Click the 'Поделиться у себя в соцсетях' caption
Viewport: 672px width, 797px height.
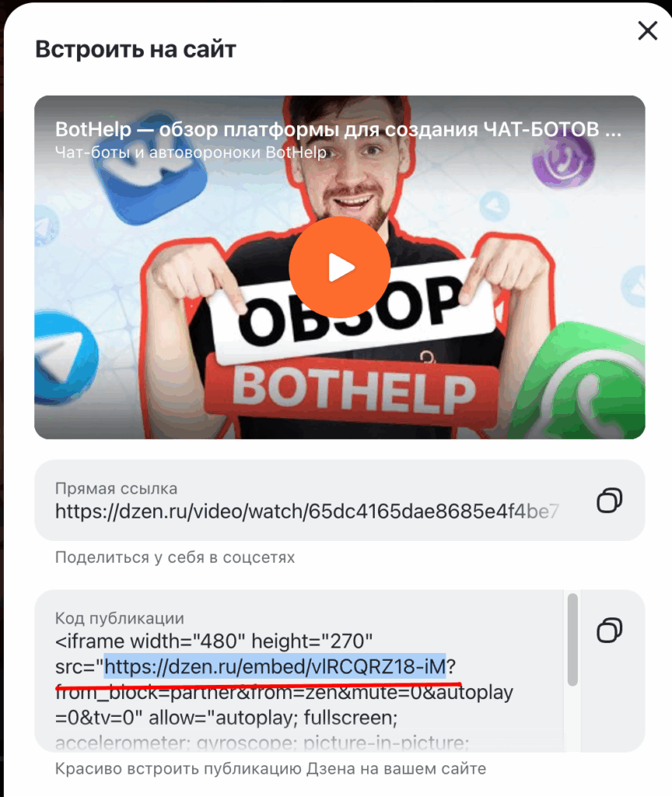pyautogui.click(x=175, y=557)
